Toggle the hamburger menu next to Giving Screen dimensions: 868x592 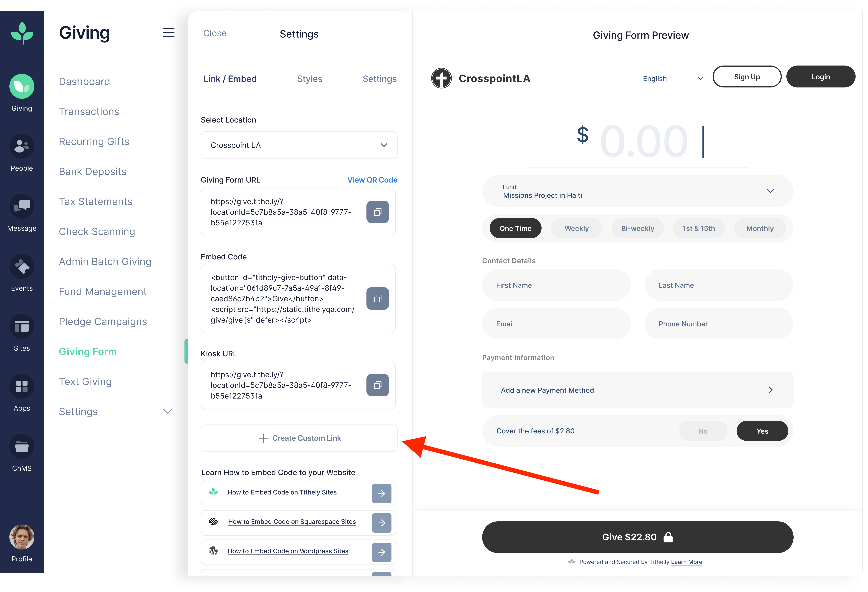point(169,33)
